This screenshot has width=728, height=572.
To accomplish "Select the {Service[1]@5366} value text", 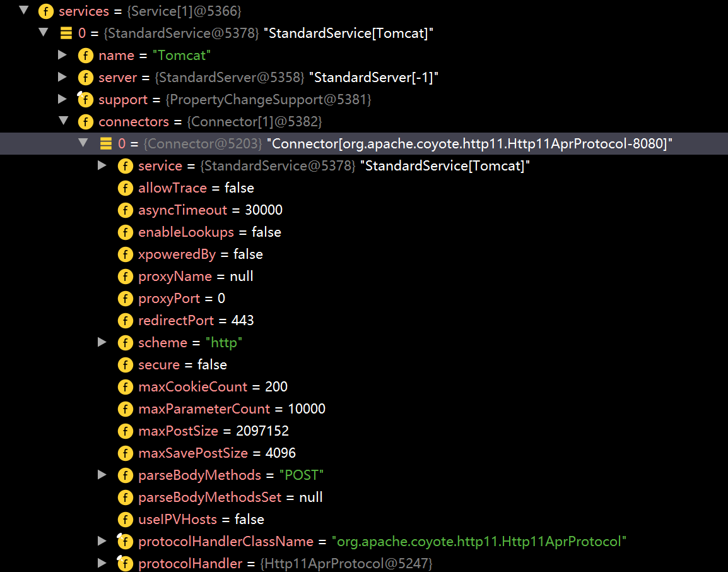I will [184, 11].
